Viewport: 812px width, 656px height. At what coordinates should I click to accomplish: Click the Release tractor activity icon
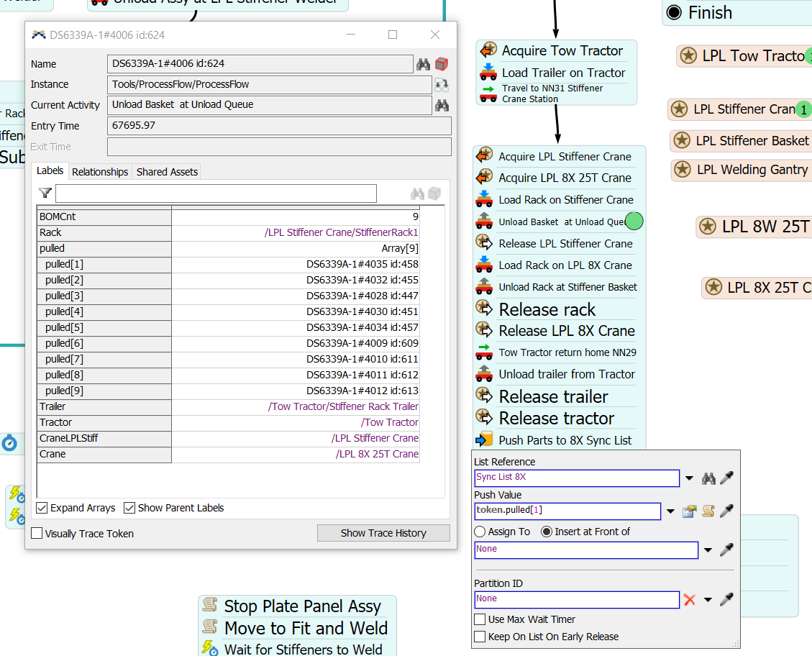484,417
